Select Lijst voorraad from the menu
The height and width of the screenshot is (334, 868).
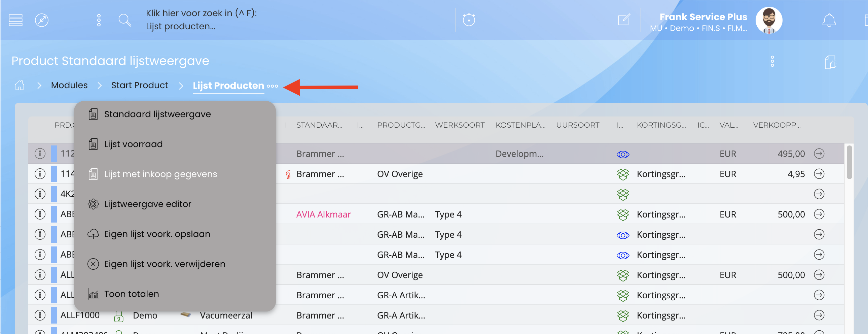(133, 144)
